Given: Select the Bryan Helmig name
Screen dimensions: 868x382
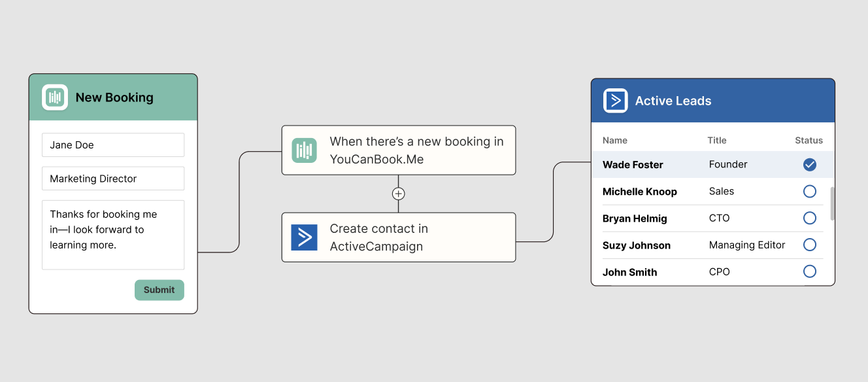Looking at the screenshot, I should tap(635, 218).
